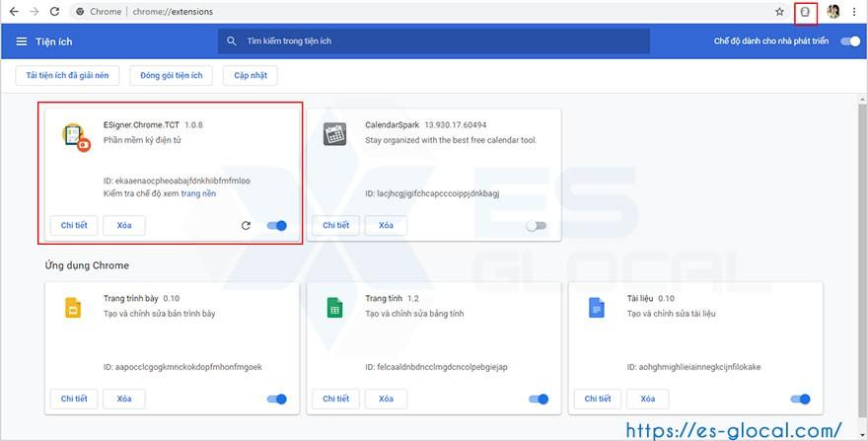Click the CalendarSpark extension name

pos(392,124)
